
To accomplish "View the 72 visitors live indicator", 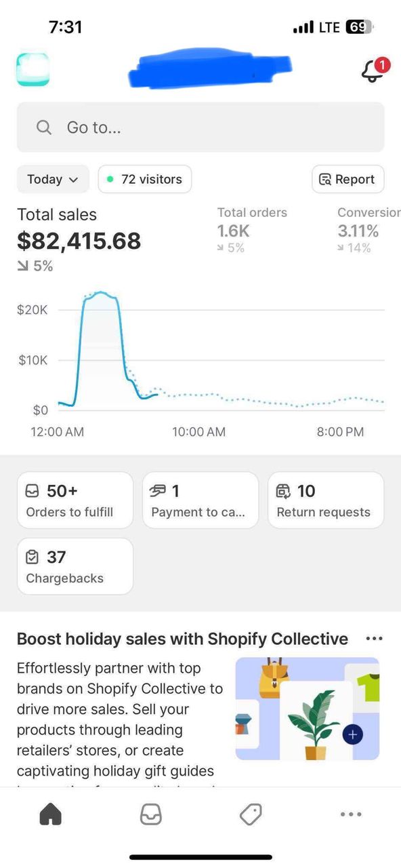I will (145, 180).
